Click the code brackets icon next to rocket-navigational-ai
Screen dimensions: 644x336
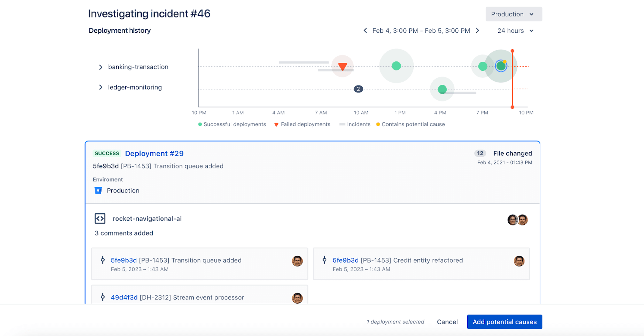tap(100, 219)
